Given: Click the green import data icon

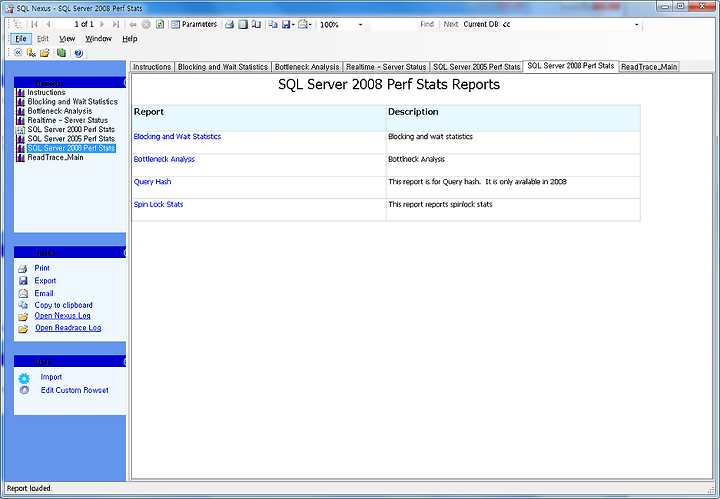Looking at the screenshot, I should point(62,53).
